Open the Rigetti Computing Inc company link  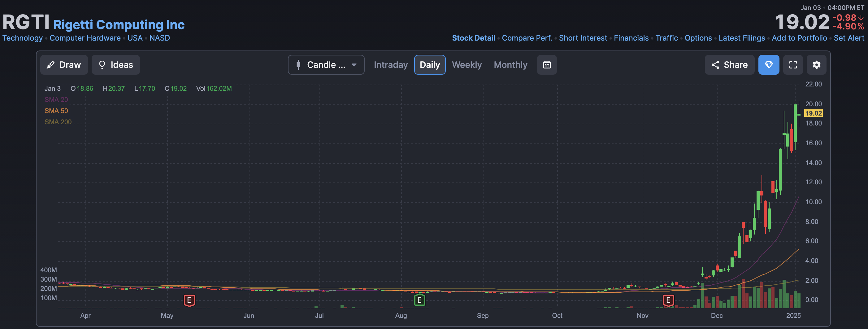pos(119,24)
